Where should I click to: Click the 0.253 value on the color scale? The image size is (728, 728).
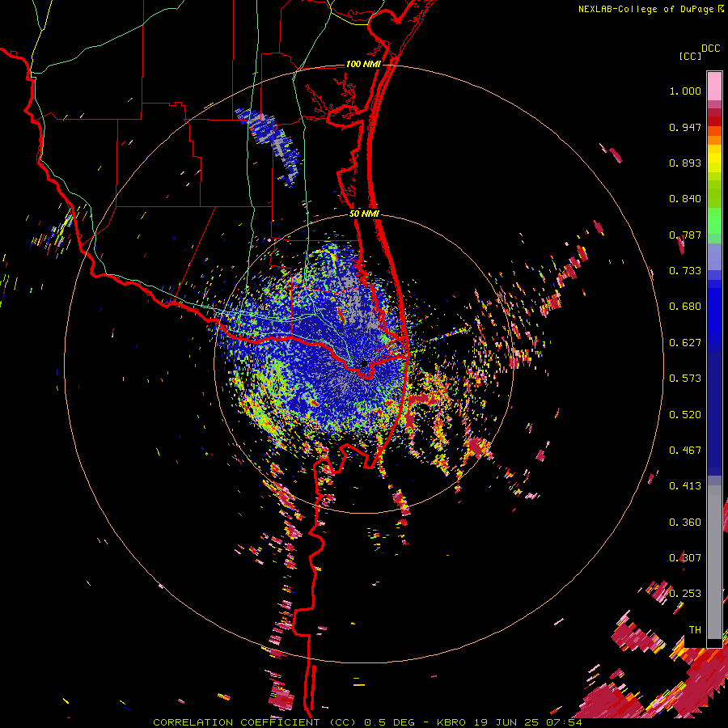tap(685, 594)
